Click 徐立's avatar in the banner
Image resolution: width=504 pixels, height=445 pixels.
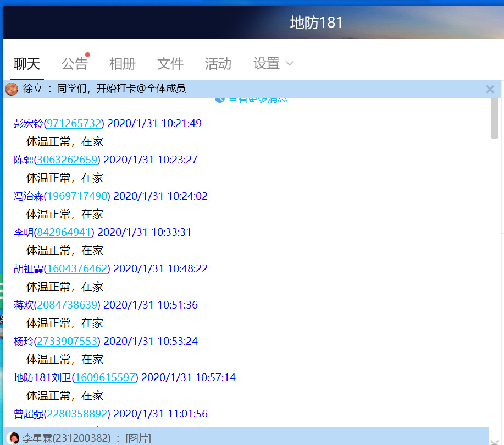(x=12, y=89)
